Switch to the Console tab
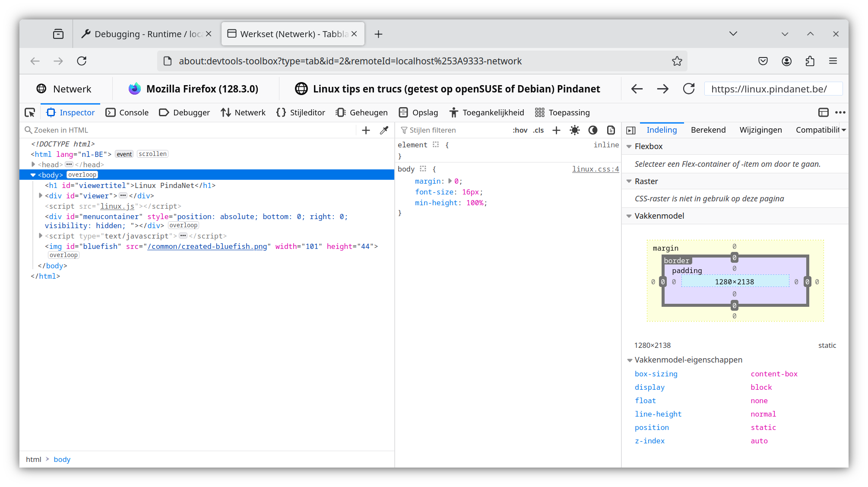The image size is (868, 487). [127, 112]
